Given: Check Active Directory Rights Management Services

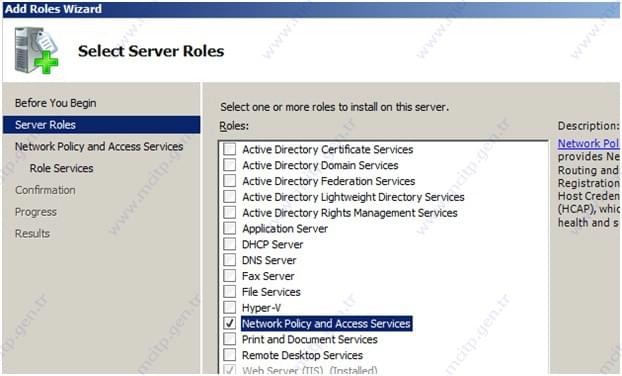Looking at the screenshot, I should pos(229,213).
